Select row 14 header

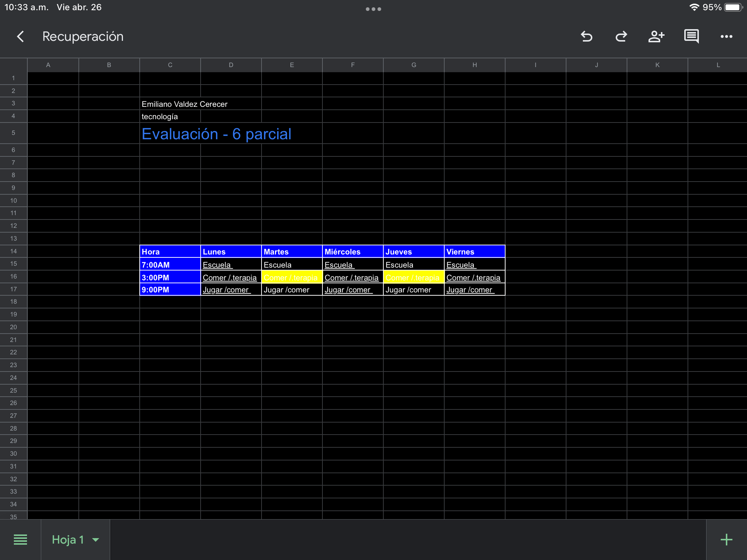point(13,251)
